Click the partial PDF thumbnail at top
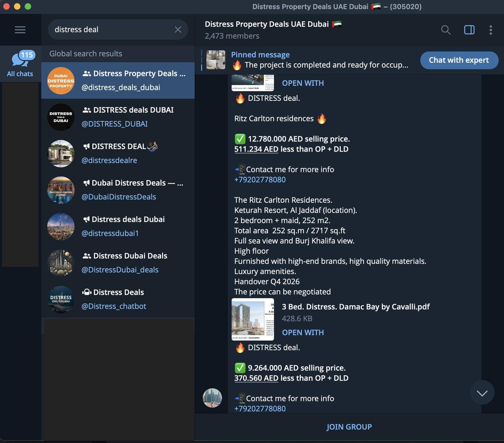 point(253,83)
